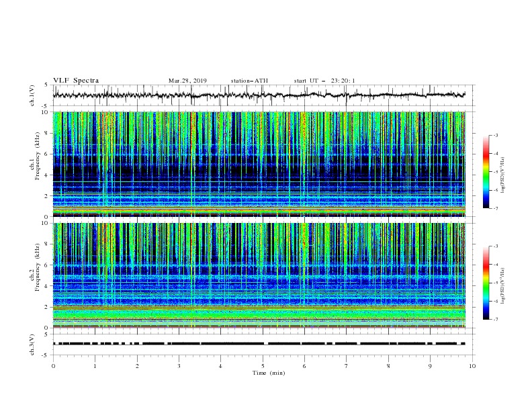Click the ch.1 "Frequency (kHz)" axis label
The height and width of the screenshot is (411, 532).
pos(37,154)
